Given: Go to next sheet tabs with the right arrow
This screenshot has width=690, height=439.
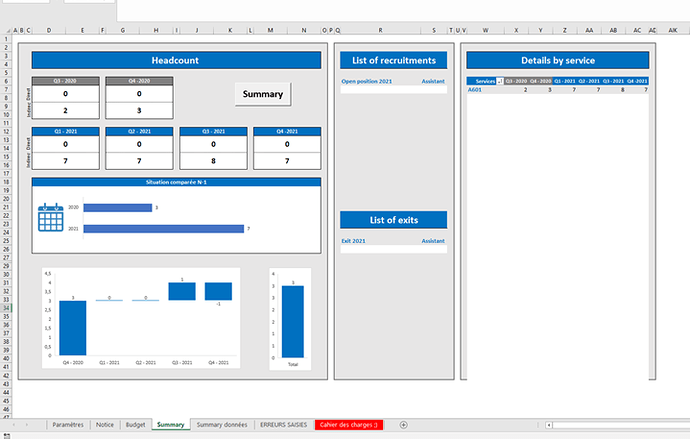Looking at the screenshot, I should 26,424.
